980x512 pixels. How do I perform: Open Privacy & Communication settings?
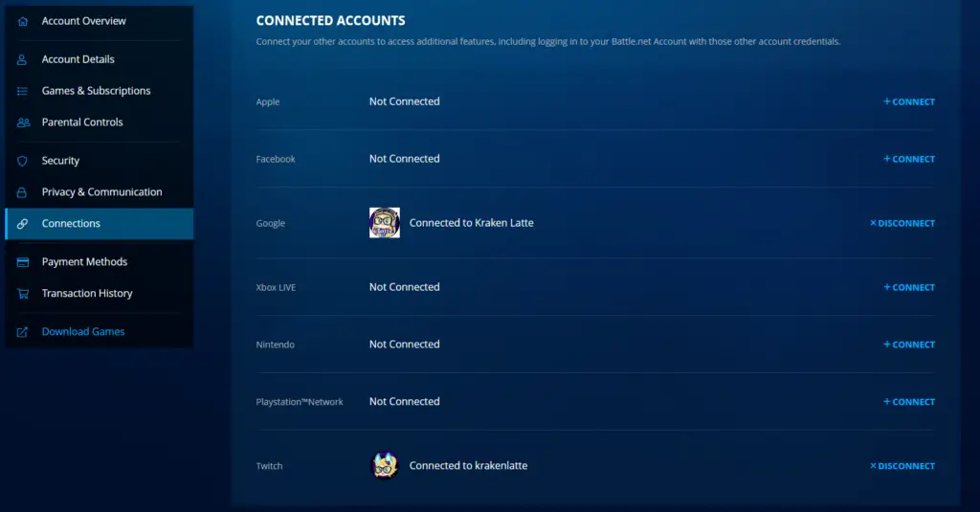coord(100,192)
